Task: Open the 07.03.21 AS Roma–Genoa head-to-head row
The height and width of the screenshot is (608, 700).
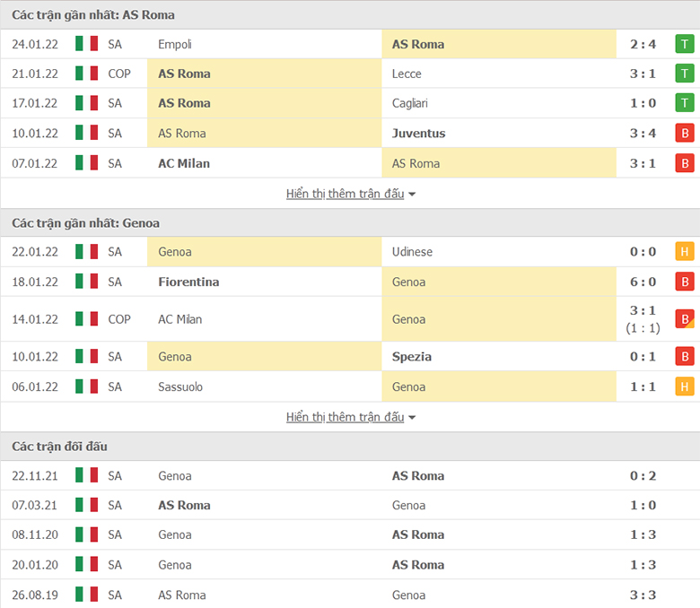Action: pos(350,505)
